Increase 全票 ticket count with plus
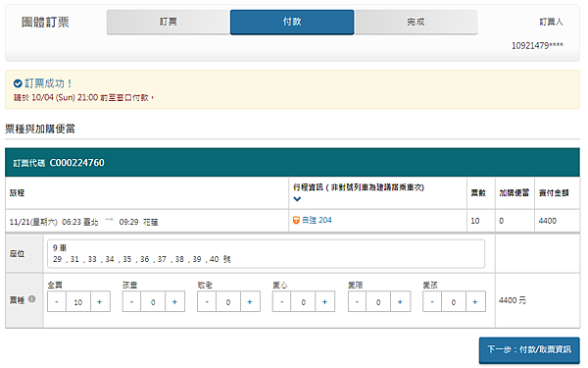Image resolution: width=588 pixels, height=368 pixels. tap(100, 301)
